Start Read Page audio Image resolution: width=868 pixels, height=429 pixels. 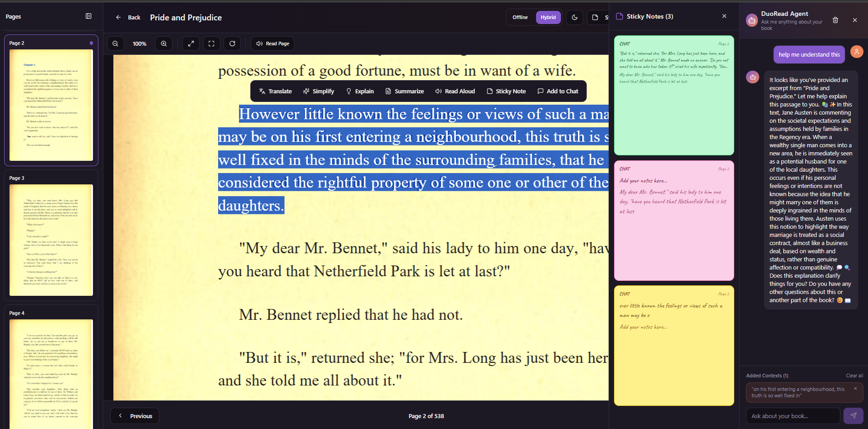pos(273,43)
